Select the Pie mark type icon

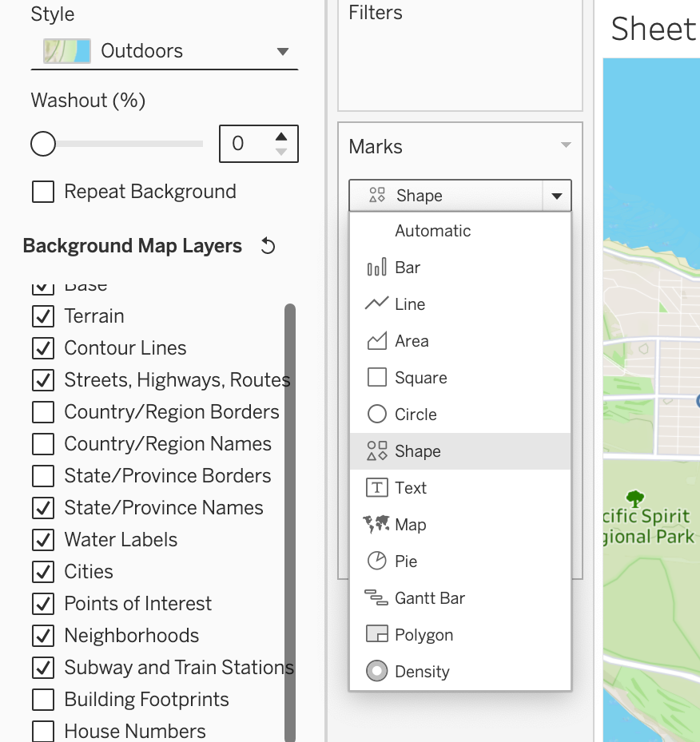pos(376,561)
